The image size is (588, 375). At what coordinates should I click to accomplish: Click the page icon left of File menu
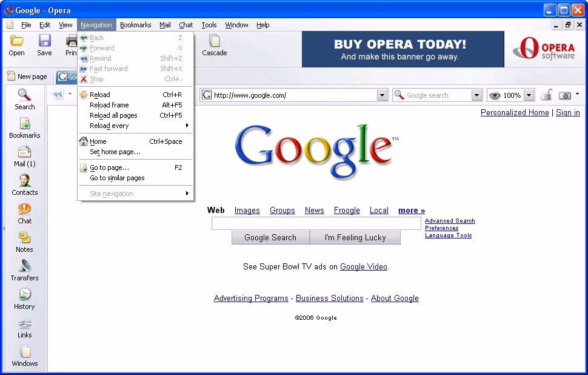coord(10,25)
